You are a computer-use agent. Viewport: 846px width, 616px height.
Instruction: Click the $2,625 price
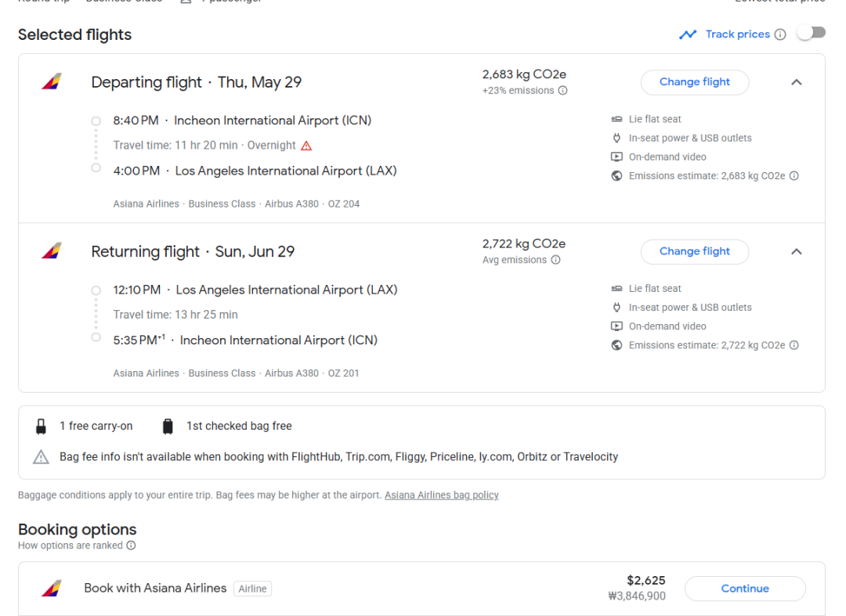pyautogui.click(x=645, y=581)
